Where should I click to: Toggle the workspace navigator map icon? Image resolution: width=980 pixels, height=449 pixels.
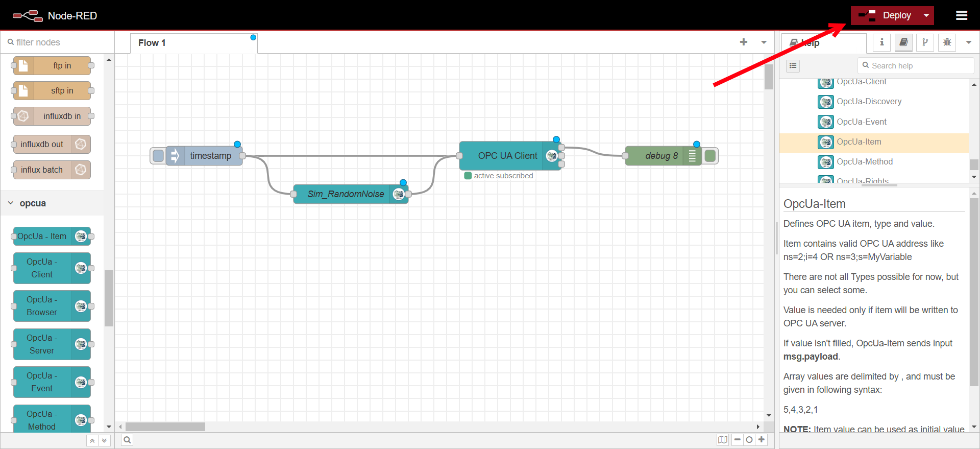point(722,440)
